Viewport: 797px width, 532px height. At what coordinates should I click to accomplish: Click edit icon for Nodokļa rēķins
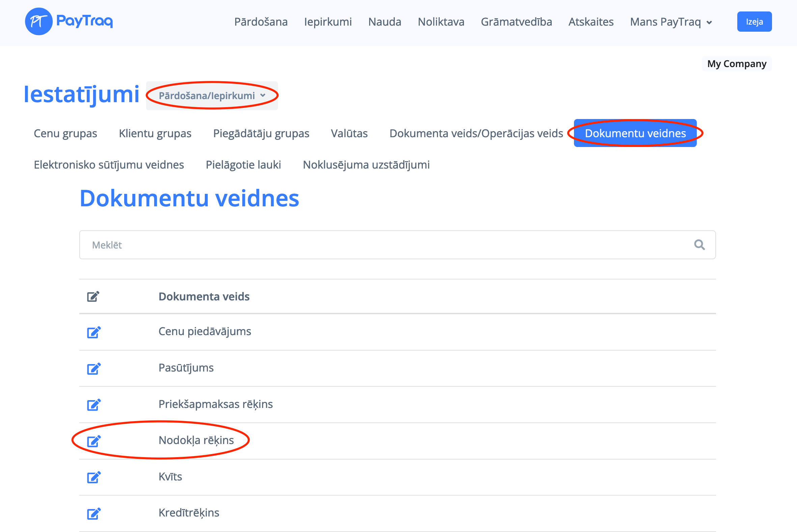(94, 441)
